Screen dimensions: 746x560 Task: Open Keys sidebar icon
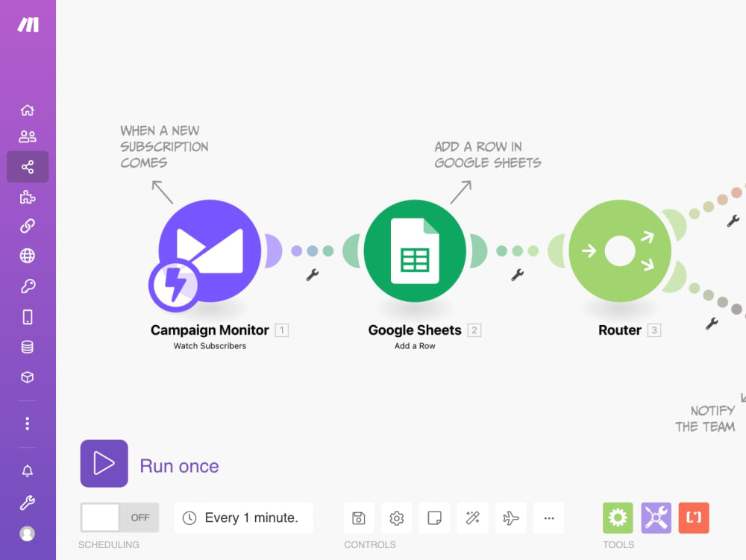coord(28,286)
